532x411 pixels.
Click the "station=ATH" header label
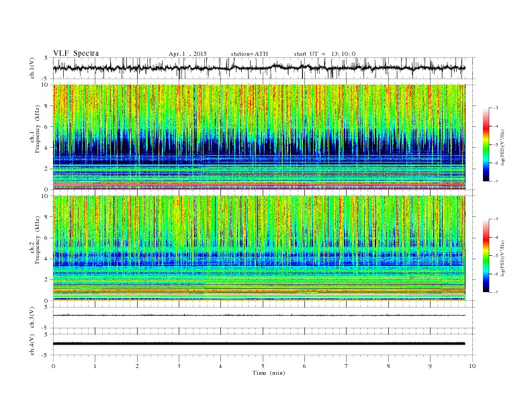coord(249,54)
